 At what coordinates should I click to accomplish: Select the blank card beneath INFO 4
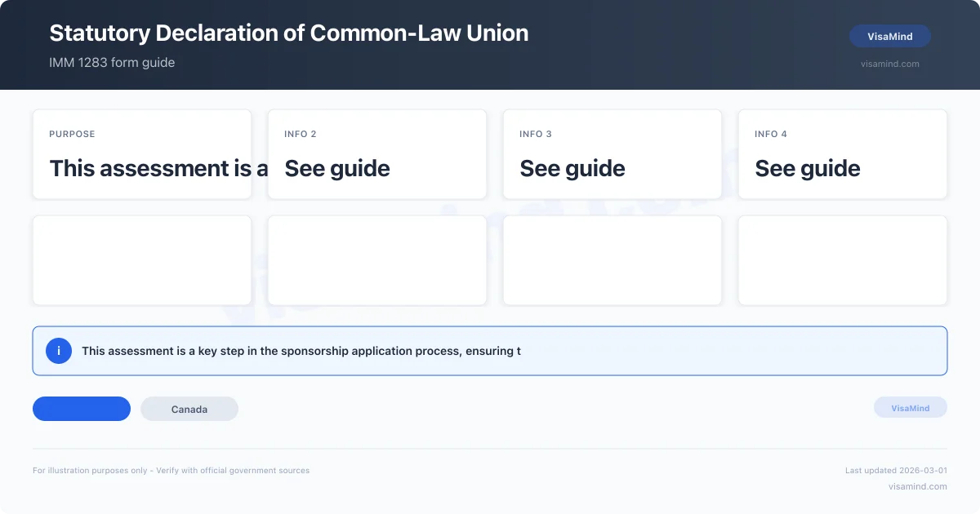click(843, 260)
